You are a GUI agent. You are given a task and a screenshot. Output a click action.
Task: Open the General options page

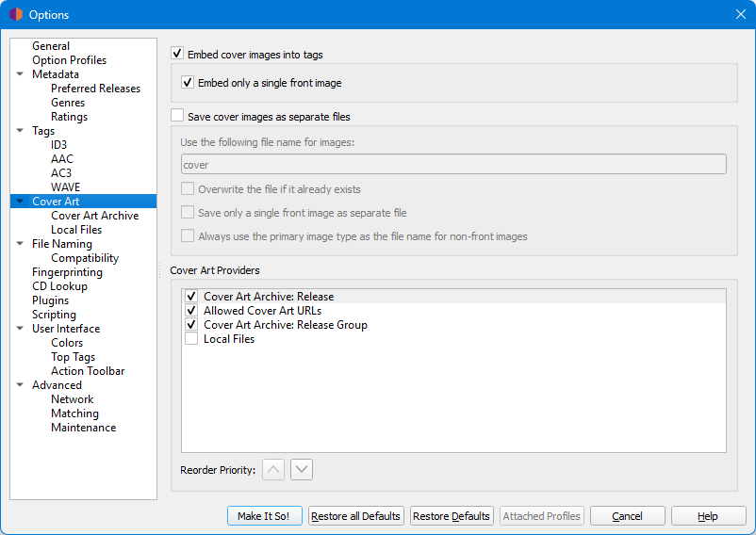point(51,46)
